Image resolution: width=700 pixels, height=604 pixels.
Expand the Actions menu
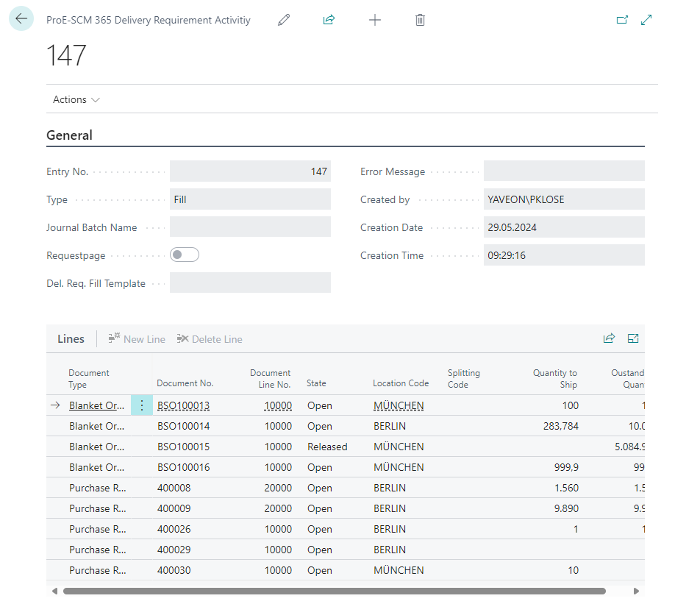click(x=76, y=99)
